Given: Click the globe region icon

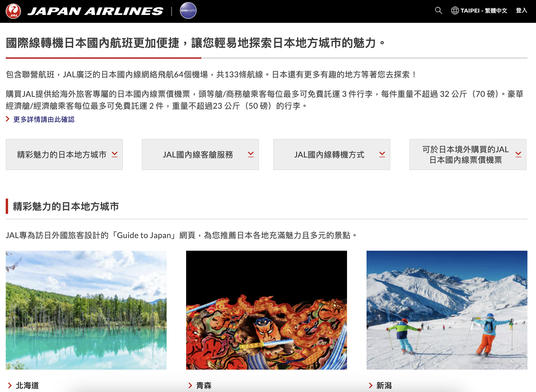Looking at the screenshot, I should (455, 10).
